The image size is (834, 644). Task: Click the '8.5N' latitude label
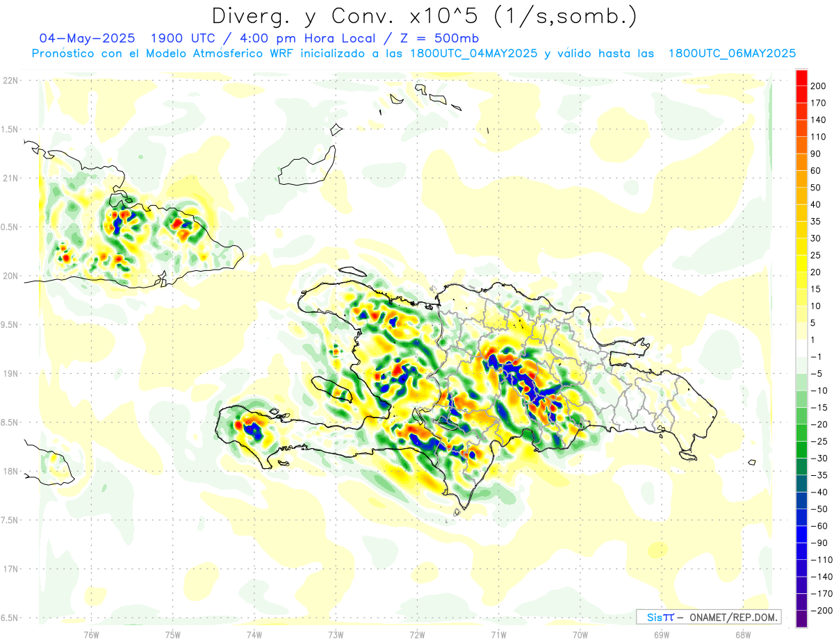click(10, 422)
